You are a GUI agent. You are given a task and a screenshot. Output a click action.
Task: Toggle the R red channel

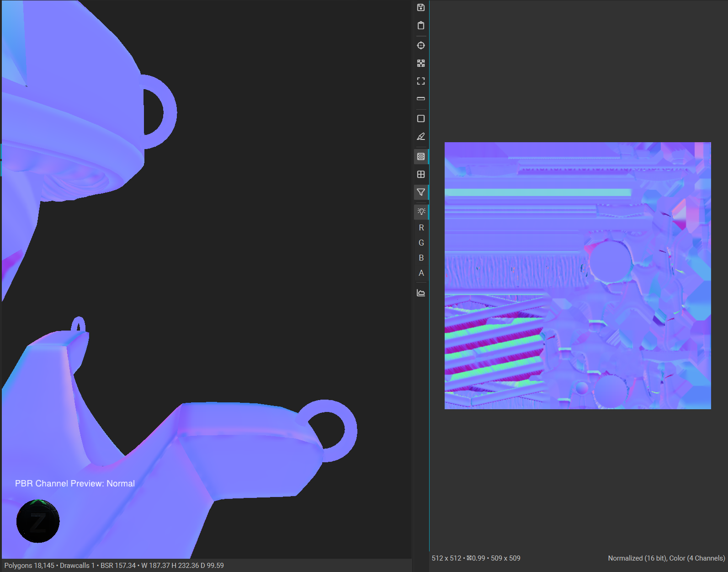pyautogui.click(x=421, y=228)
